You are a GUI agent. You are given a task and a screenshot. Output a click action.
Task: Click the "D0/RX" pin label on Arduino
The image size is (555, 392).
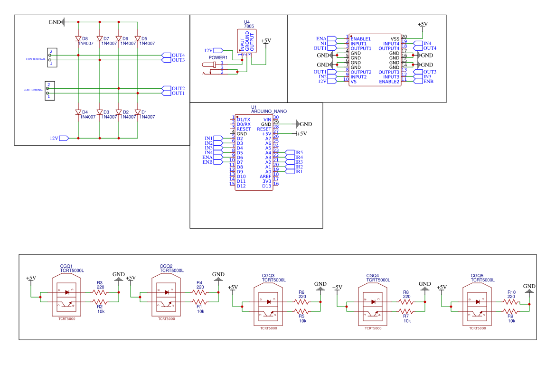click(x=244, y=124)
